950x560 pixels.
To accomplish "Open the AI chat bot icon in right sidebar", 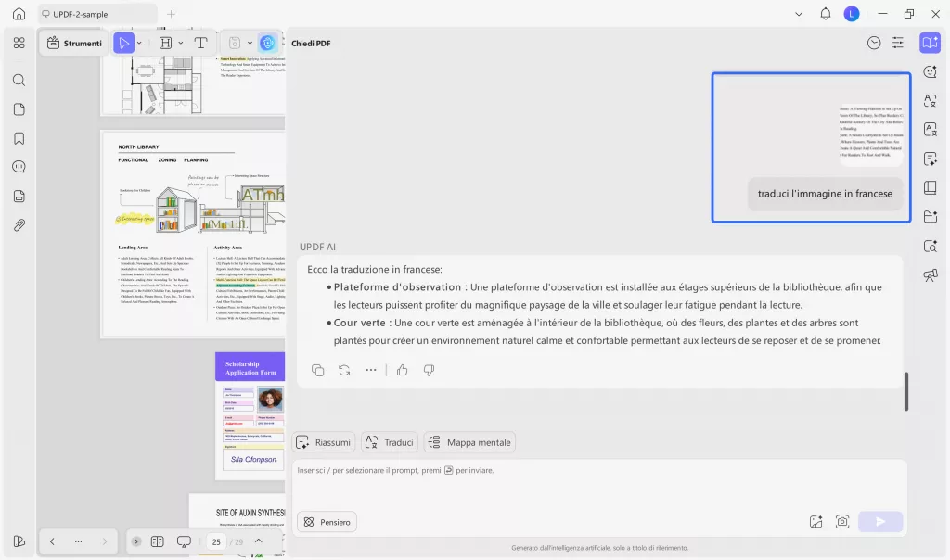I will (930, 72).
